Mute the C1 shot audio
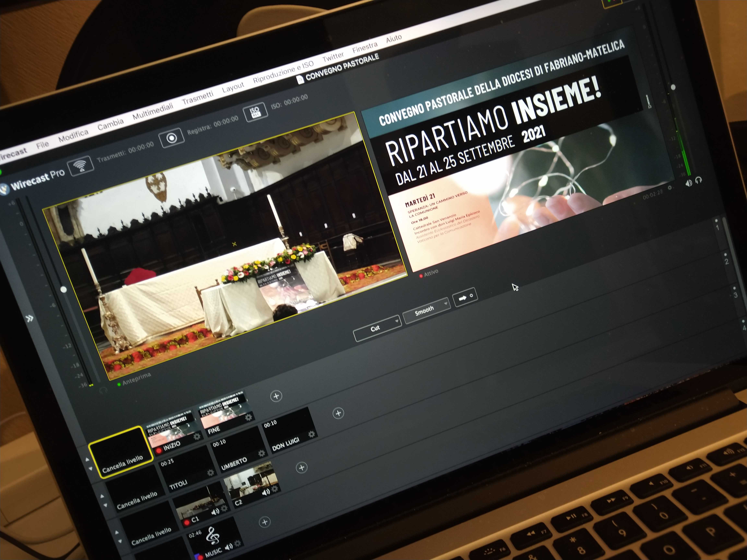Image resolution: width=747 pixels, height=560 pixels. 215,511
